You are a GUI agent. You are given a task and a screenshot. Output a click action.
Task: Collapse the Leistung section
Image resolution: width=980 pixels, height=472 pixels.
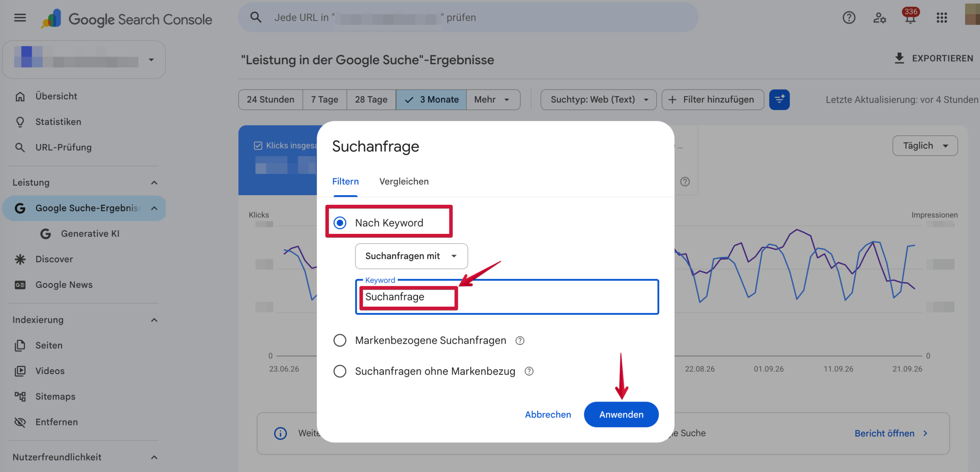point(154,183)
